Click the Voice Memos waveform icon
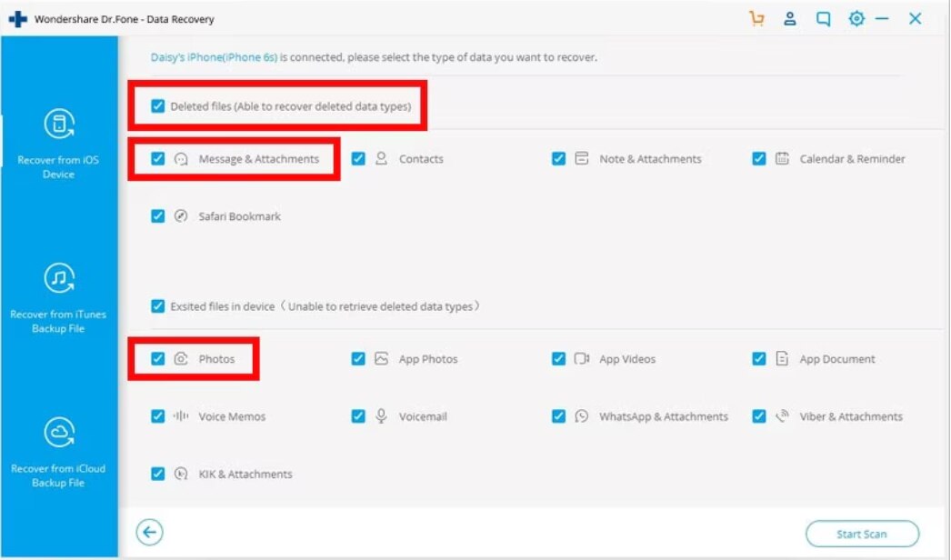Viewport: 951px width, 560px height. click(x=181, y=416)
